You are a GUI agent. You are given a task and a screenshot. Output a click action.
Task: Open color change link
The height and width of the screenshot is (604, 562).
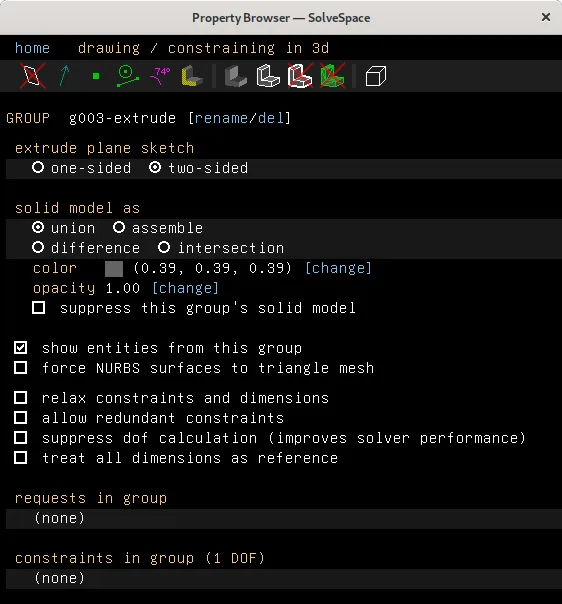(338, 268)
